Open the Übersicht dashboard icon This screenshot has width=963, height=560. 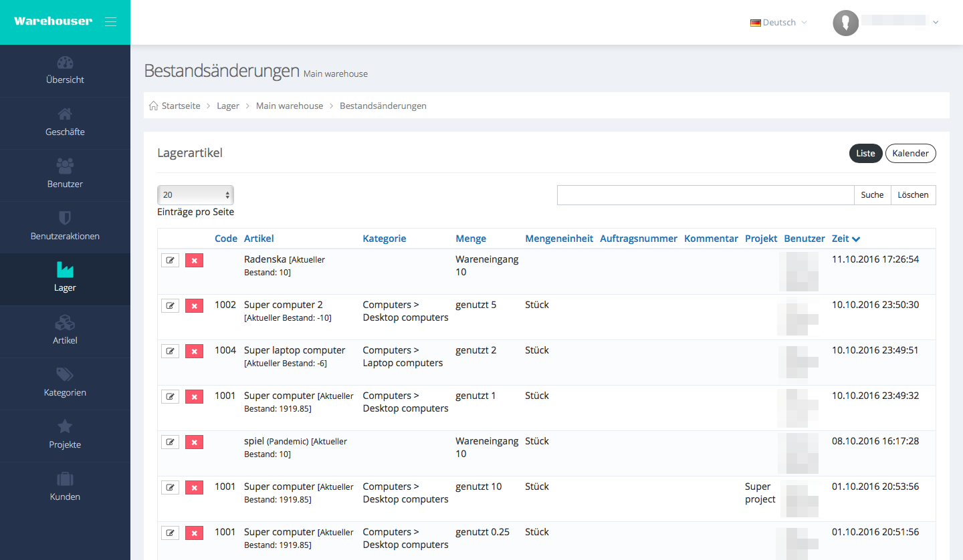(x=65, y=63)
